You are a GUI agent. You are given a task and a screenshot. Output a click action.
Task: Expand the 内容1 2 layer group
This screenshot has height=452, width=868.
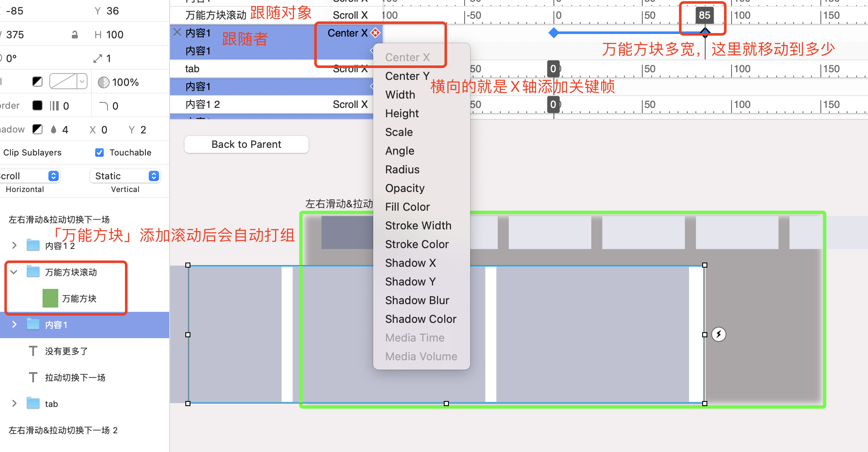pos(14,245)
